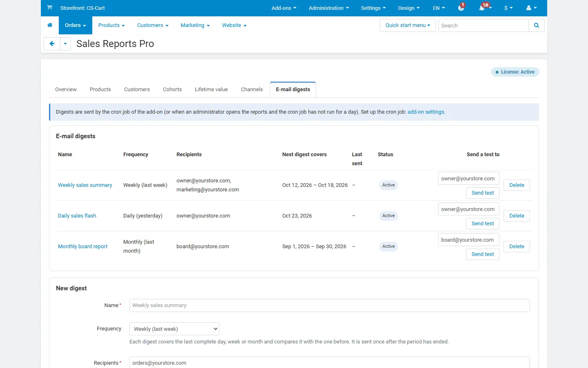Expand the Marketing menu
The width and height of the screenshot is (588, 368).
(195, 25)
